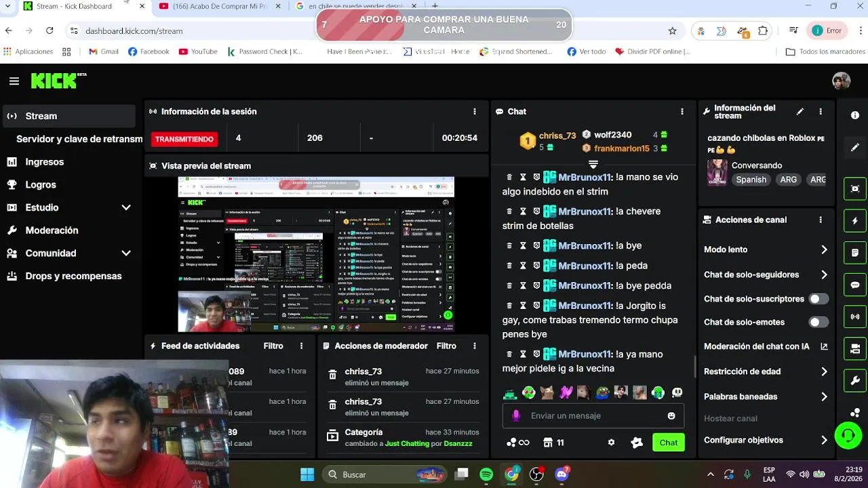Open the user profile avatar menu
The width and height of the screenshot is (868, 488).
(x=842, y=81)
